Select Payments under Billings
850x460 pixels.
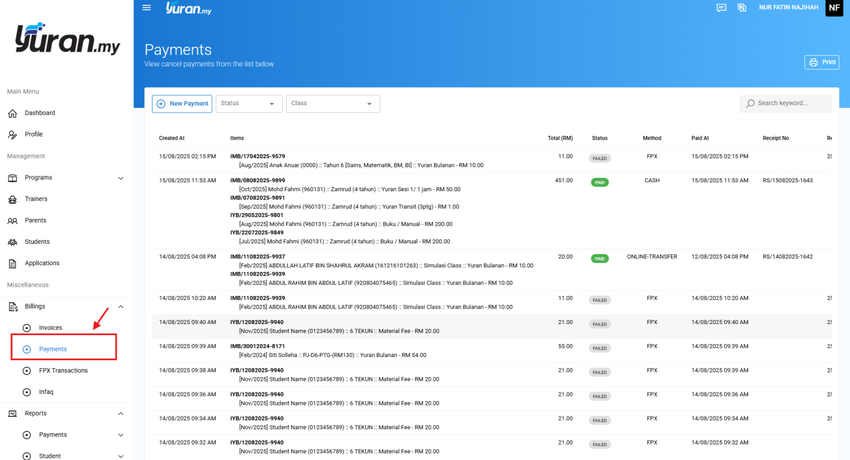pos(53,349)
